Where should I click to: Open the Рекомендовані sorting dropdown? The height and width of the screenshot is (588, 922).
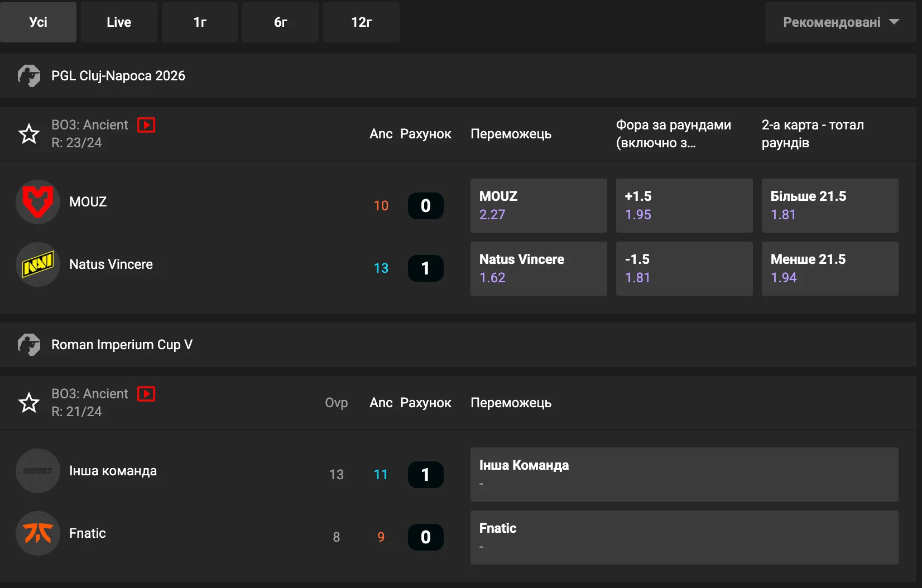[840, 22]
